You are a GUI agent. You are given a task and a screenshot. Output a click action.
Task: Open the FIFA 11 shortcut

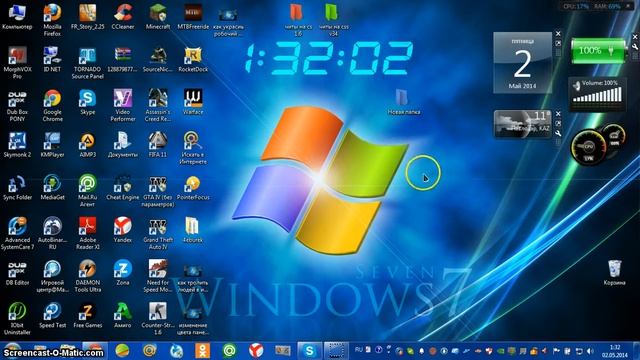pyautogui.click(x=158, y=145)
